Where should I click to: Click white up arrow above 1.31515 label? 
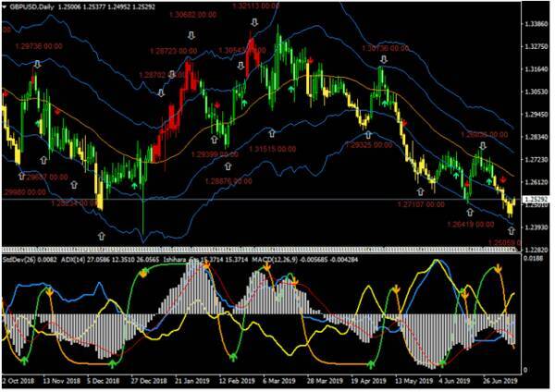click(271, 133)
